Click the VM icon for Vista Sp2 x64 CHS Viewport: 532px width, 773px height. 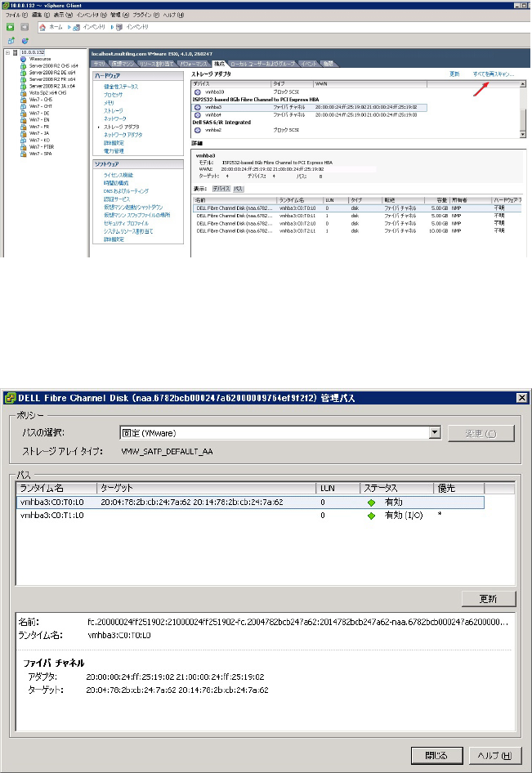[x=23, y=92]
